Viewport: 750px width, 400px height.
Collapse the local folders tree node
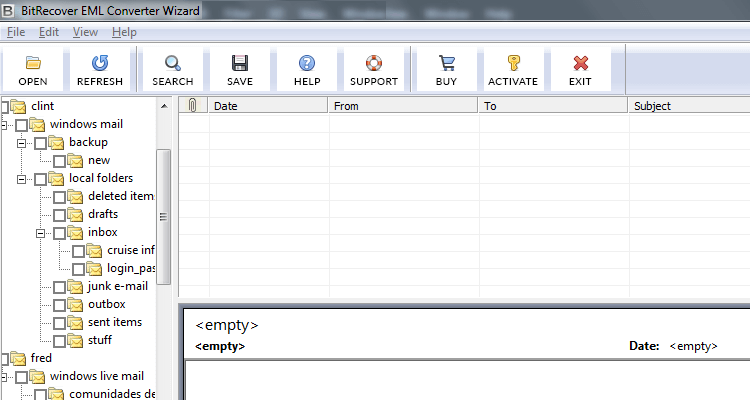(22, 179)
